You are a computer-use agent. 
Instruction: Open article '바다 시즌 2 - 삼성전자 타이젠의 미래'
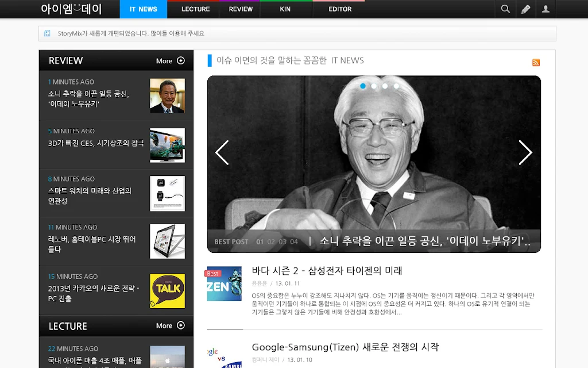(x=327, y=271)
